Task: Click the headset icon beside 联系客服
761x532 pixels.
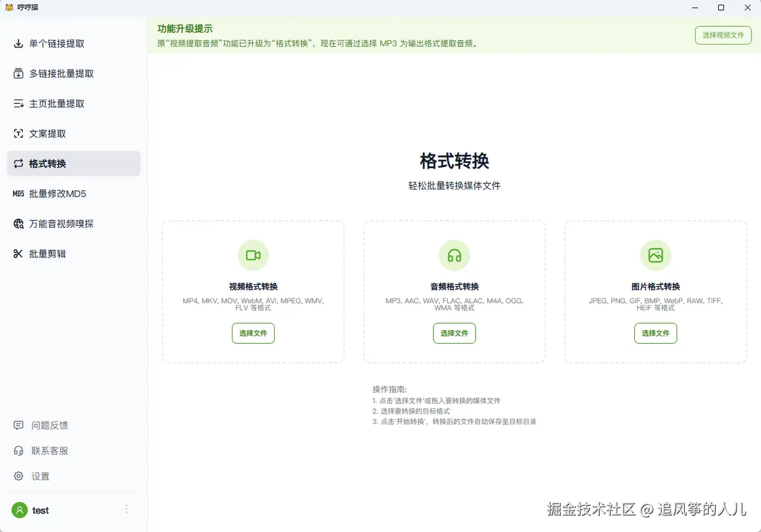Action: point(18,451)
